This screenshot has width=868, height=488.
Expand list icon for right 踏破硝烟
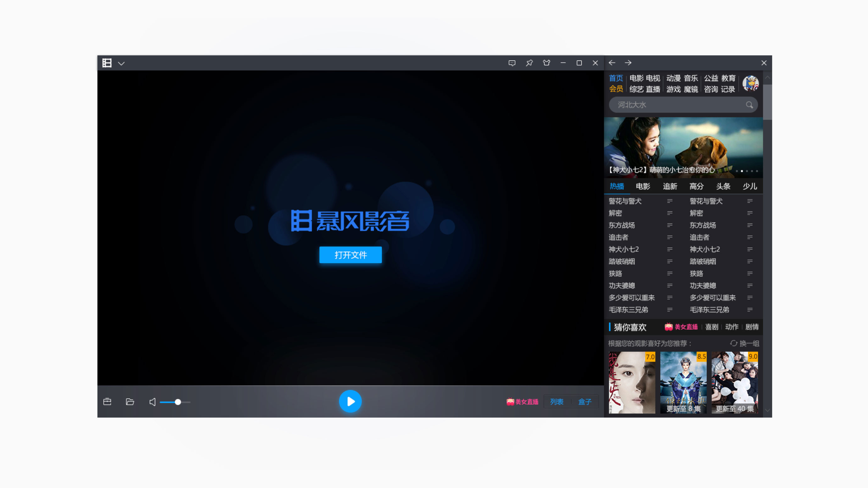point(750,261)
